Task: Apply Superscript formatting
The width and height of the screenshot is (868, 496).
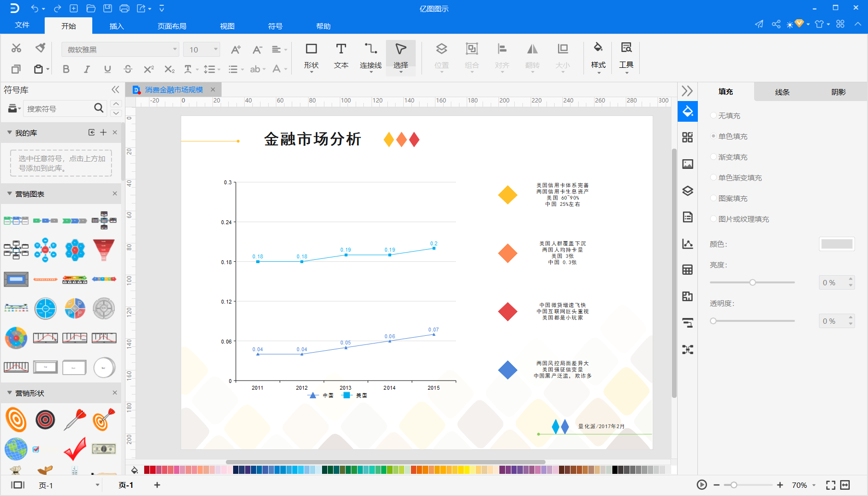Action: (149, 69)
